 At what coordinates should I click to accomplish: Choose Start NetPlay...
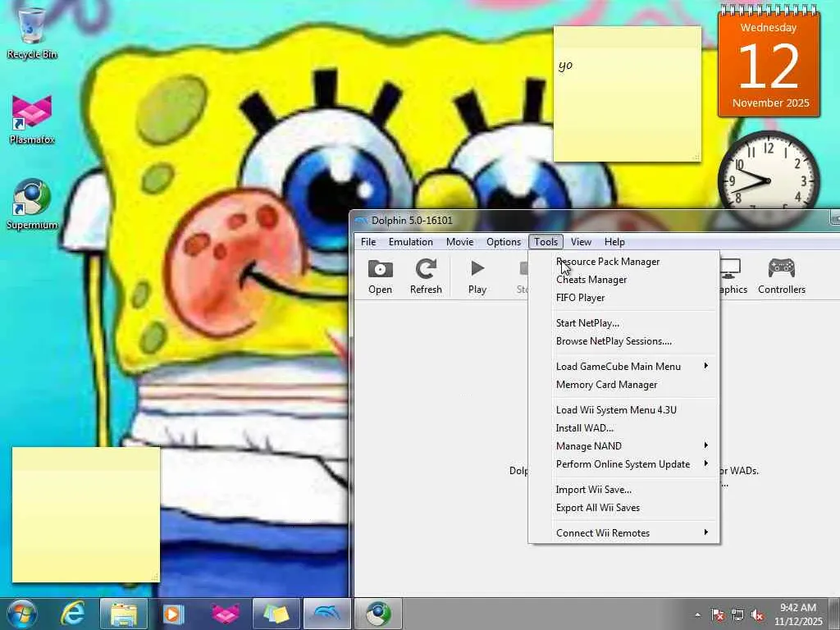[x=623, y=323]
